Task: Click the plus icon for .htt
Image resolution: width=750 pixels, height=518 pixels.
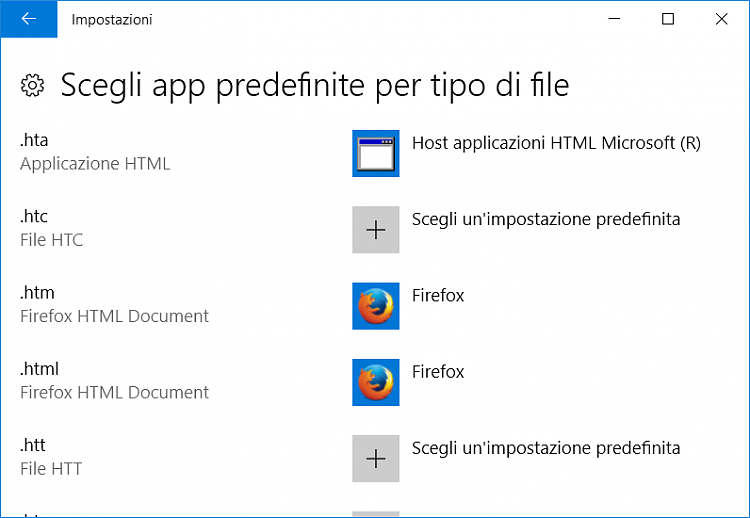Action: click(x=376, y=459)
